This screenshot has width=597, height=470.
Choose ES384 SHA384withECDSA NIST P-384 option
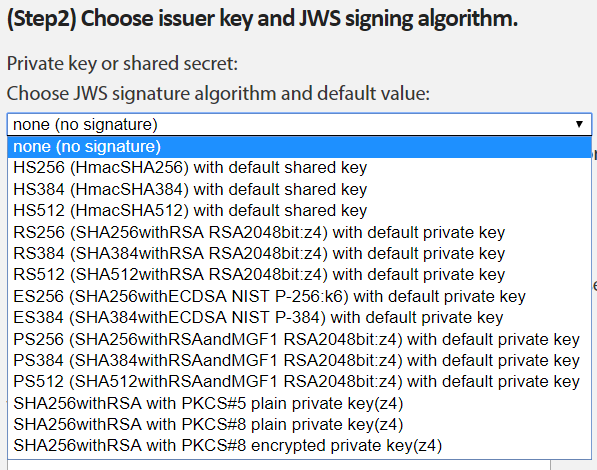tap(300, 317)
